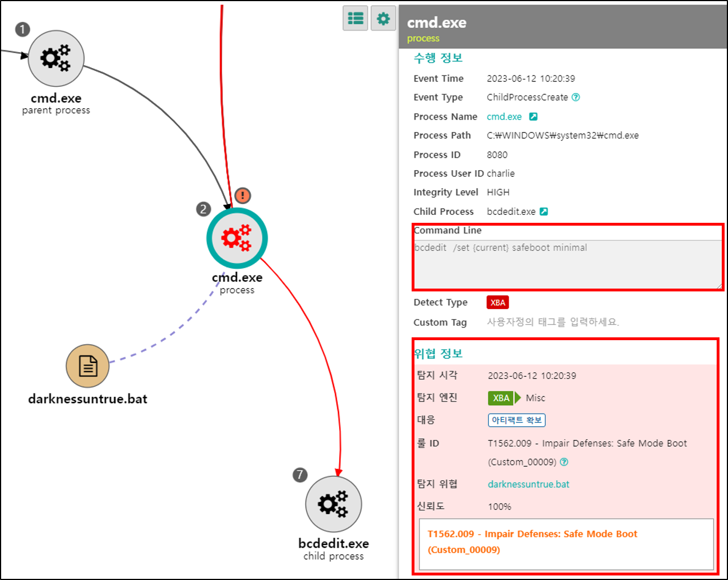Image resolution: width=728 pixels, height=580 pixels.
Task: Click the ChildProcessCreate event type value
Action: click(527, 97)
